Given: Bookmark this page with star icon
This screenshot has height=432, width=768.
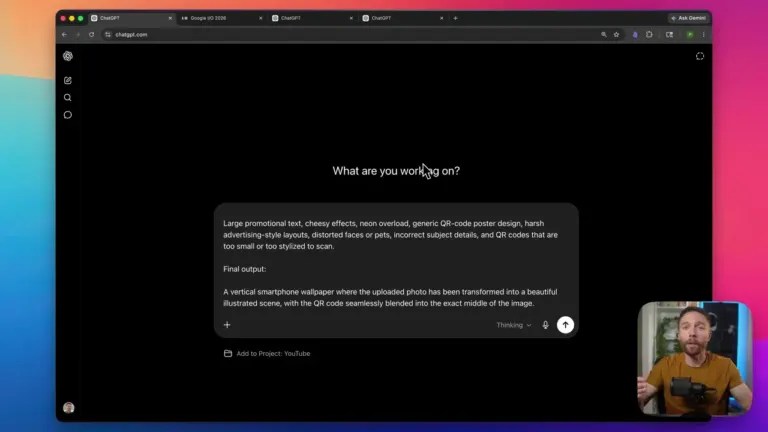Looking at the screenshot, I should pyautogui.click(x=617, y=35).
